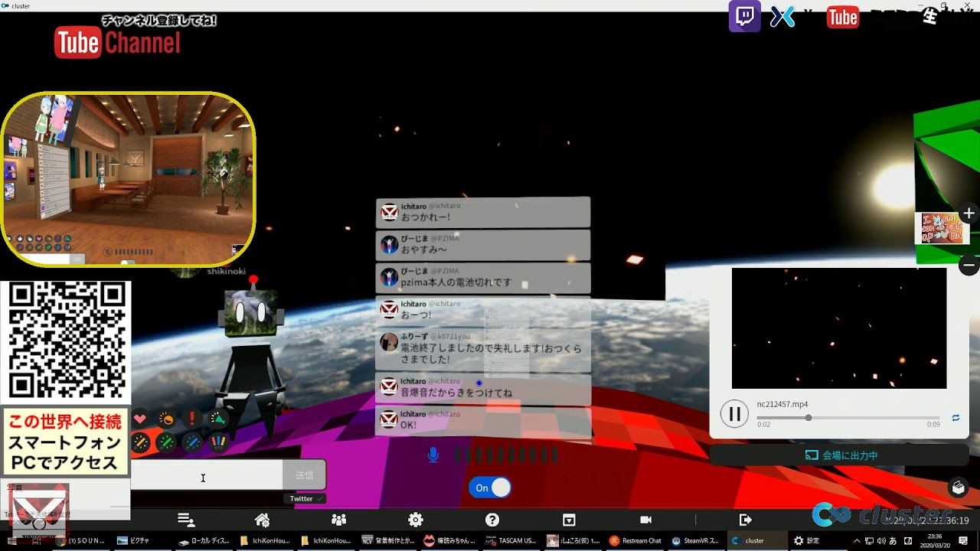Viewport: 980px width, 551px height.
Task: Select ぴーじま's おやすみ〜 message
Action: [483, 245]
